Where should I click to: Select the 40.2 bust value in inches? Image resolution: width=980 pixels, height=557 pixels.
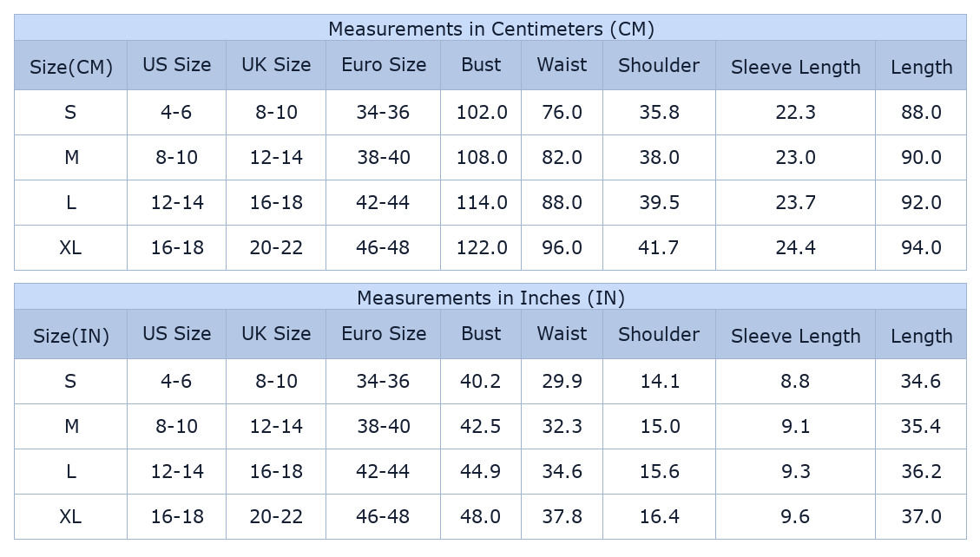point(482,382)
